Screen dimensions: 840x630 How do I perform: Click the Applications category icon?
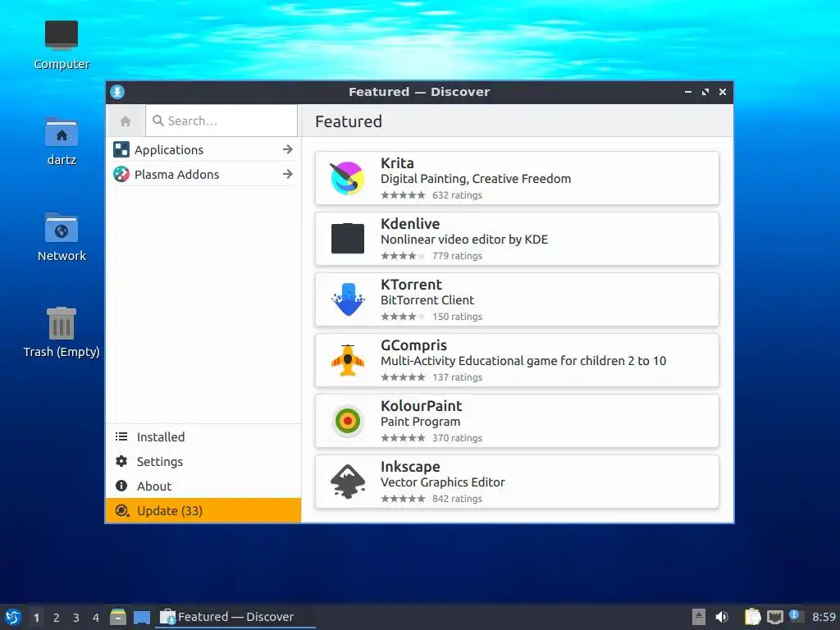121,149
